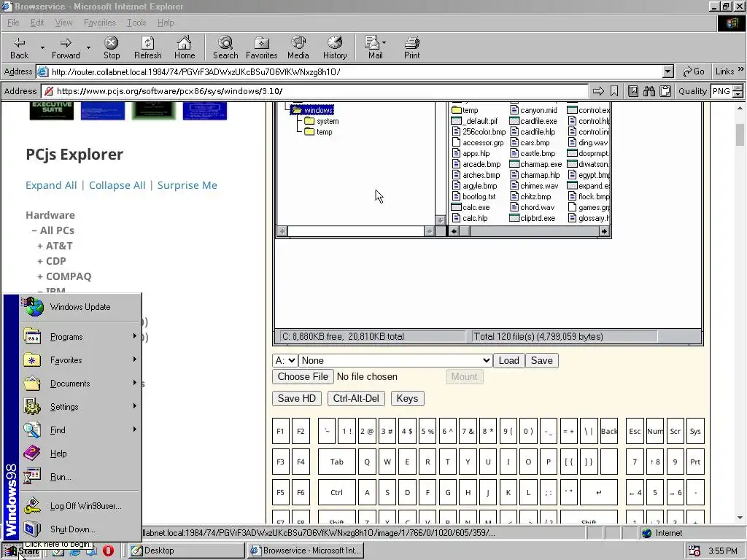This screenshot has height=560, width=747.
Task: Click the IE Go button
Action: pos(693,71)
